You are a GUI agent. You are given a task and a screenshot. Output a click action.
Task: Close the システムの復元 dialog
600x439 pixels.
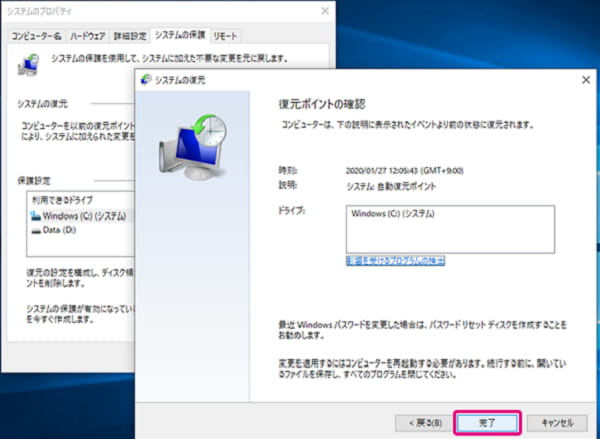point(585,79)
